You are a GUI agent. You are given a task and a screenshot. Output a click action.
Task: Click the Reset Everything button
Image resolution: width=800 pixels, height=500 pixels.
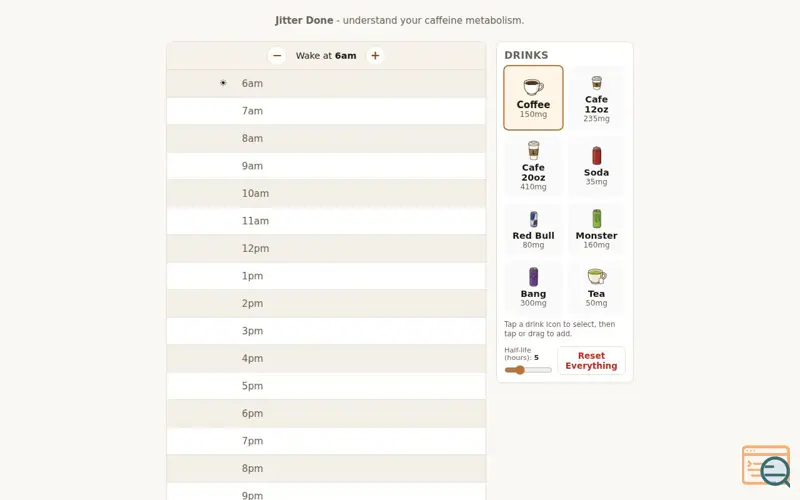tap(591, 361)
